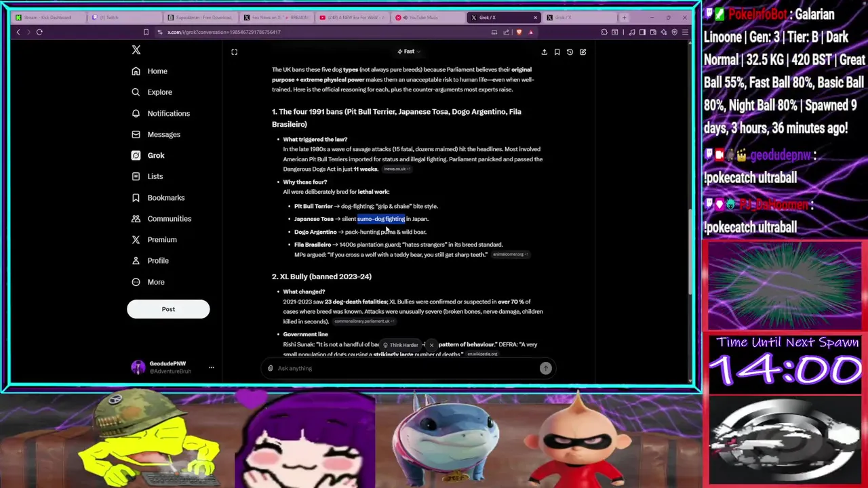Open the Fast model selector dropdown
Image resolution: width=868 pixels, height=488 pixels.
tap(409, 52)
